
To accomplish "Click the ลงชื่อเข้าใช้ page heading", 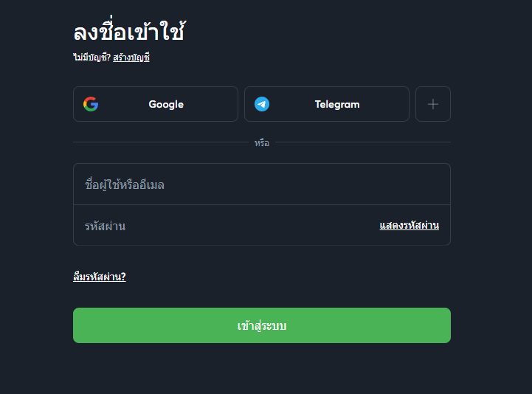I will [129, 32].
